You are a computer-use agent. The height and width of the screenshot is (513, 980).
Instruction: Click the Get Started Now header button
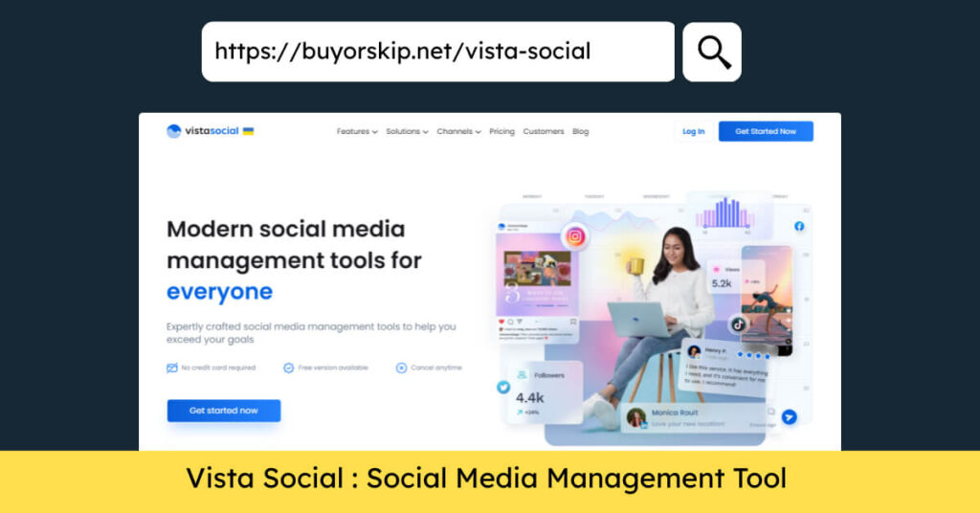pyautogui.click(x=766, y=132)
